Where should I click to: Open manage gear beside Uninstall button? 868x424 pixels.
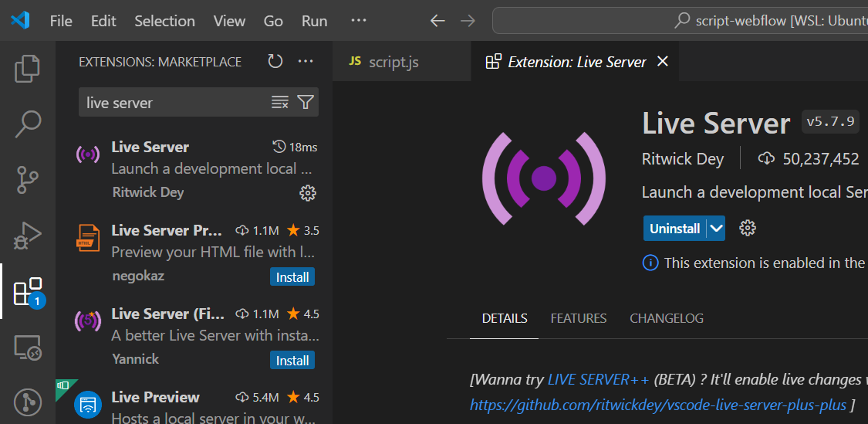pos(748,228)
